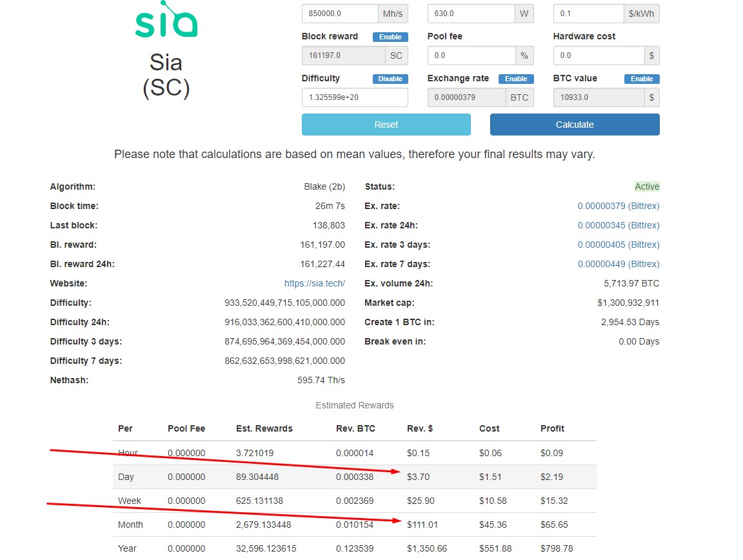Click Create 1 BTC in 2,954.53 Days

(630, 322)
